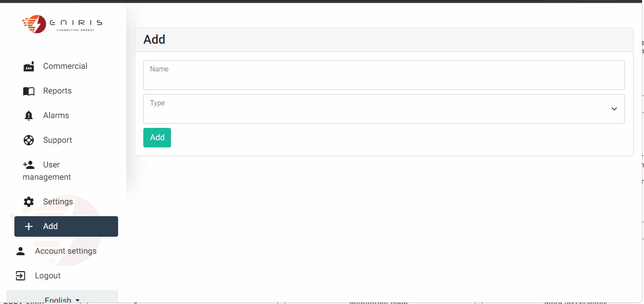Click the Logout text link
This screenshot has width=644, height=304.
[48, 276]
